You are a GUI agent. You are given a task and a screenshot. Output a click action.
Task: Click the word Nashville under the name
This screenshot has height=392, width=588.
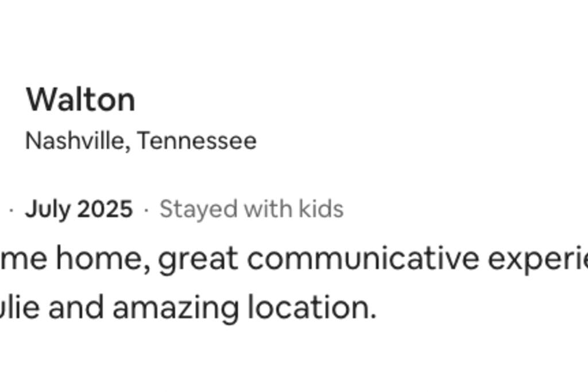(75, 141)
